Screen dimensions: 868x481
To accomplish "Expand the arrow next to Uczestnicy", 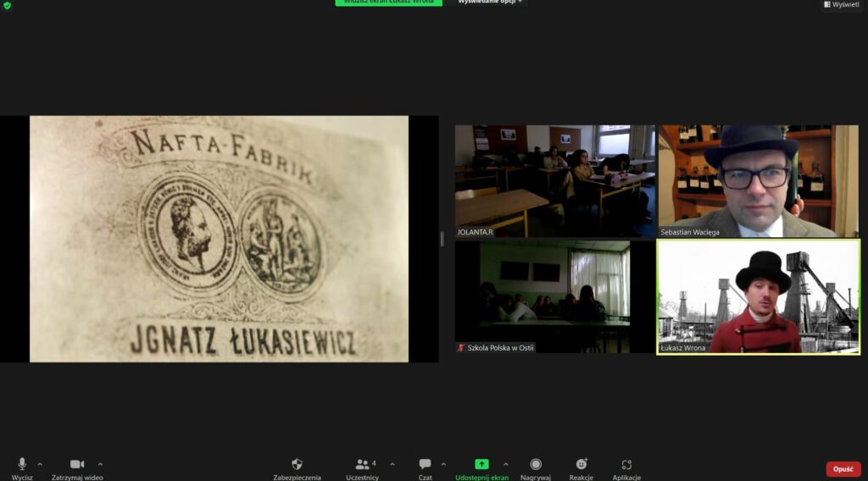I will (392, 464).
